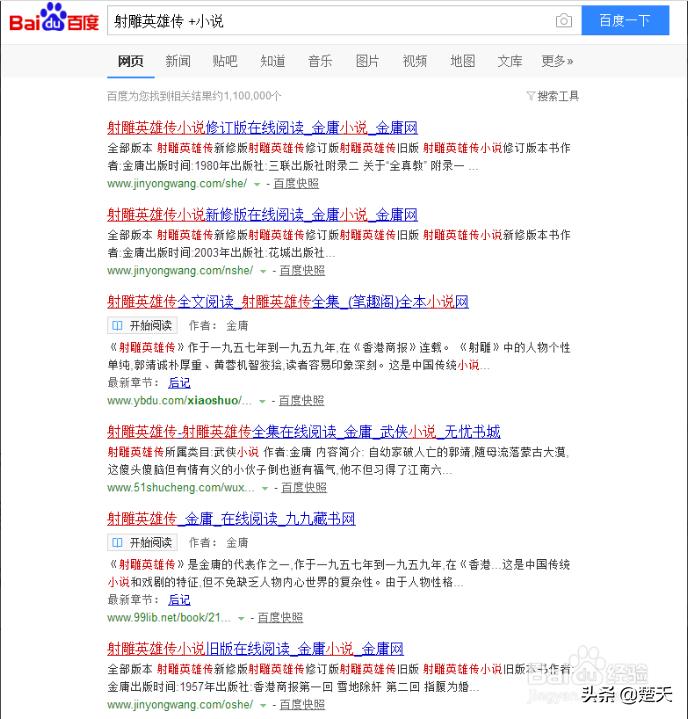This screenshot has height=719, width=688.
Task: Click 开始阅读 under 笔趣阁 result
Action: coord(143,326)
